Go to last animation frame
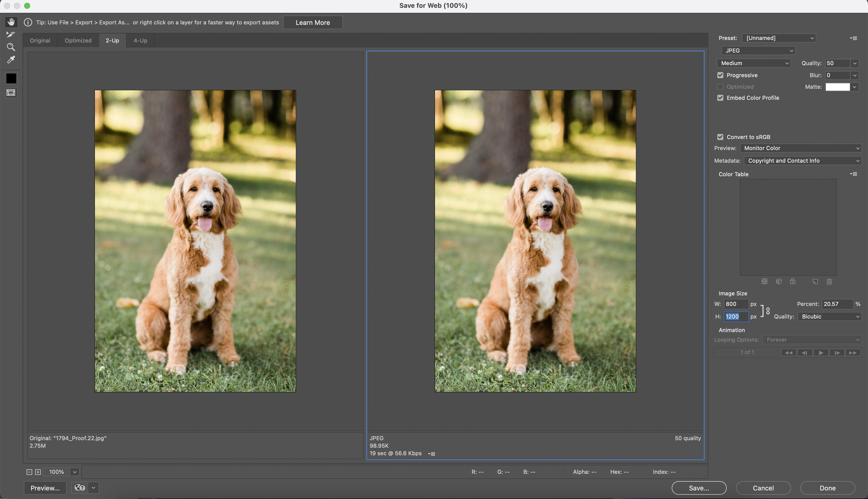868x499 pixels. pyautogui.click(x=853, y=353)
